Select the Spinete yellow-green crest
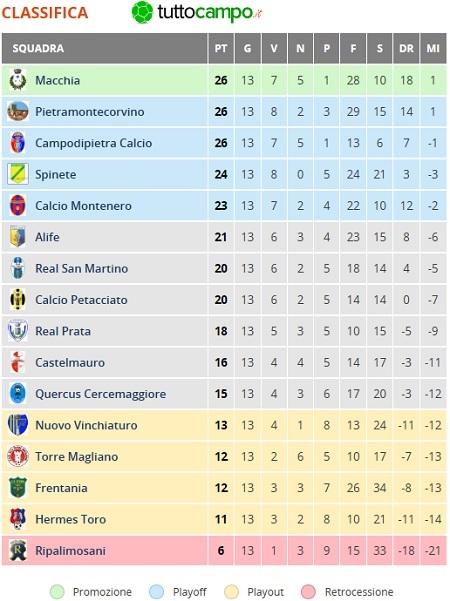The image size is (450, 601). [x=18, y=174]
